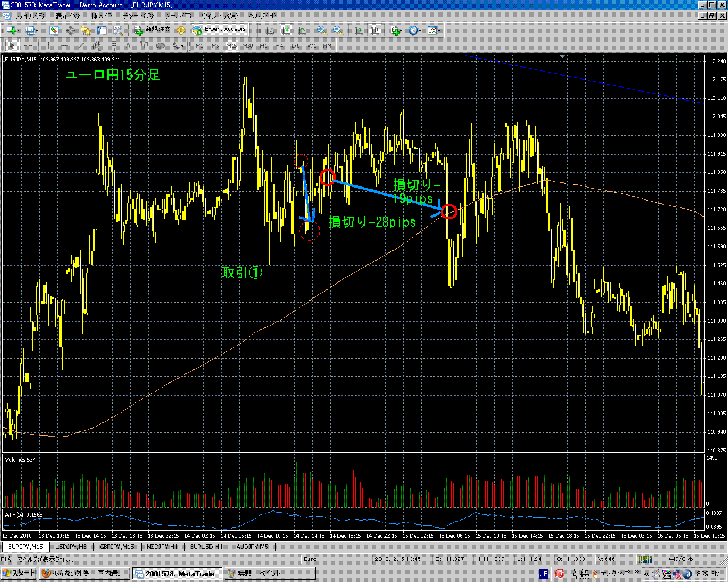This screenshot has width=728, height=582.
Task: Switch chart to line chart display
Action: point(302,30)
